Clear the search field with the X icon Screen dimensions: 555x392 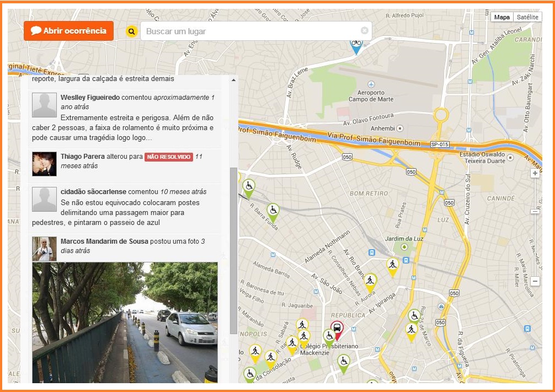tap(364, 31)
